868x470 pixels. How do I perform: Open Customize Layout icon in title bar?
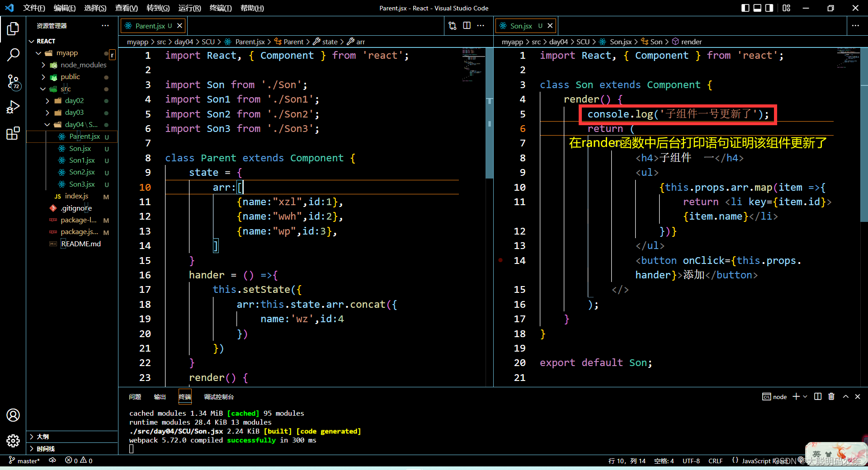tap(787, 8)
